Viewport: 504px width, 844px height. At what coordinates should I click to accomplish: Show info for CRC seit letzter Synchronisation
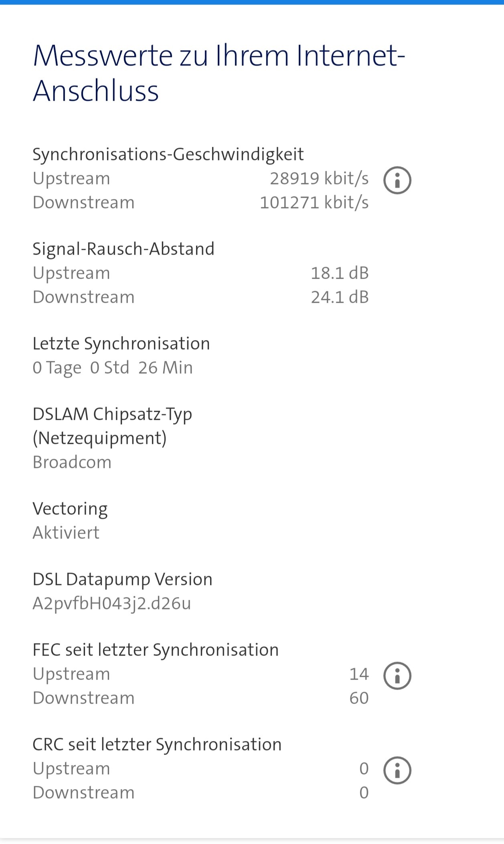point(397,770)
